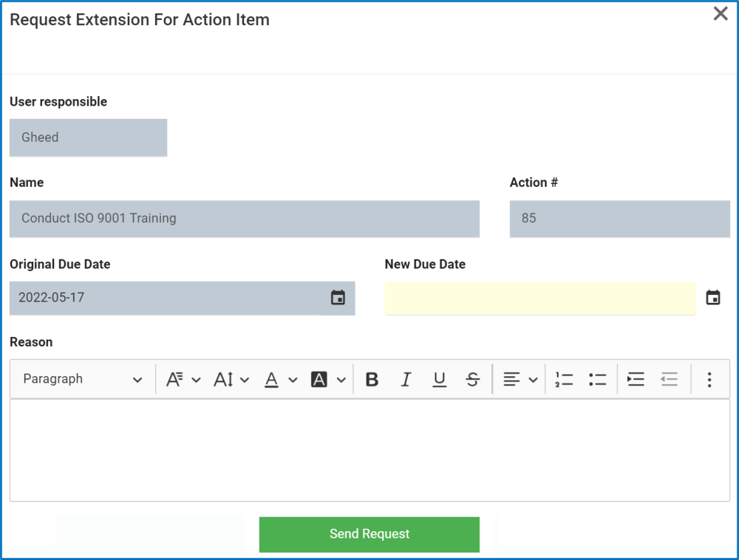Apply bold formatting in the Reason editor
Image resolution: width=739 pixels, height=560 pixels.
pyautogui.click(x=372, y=379)
